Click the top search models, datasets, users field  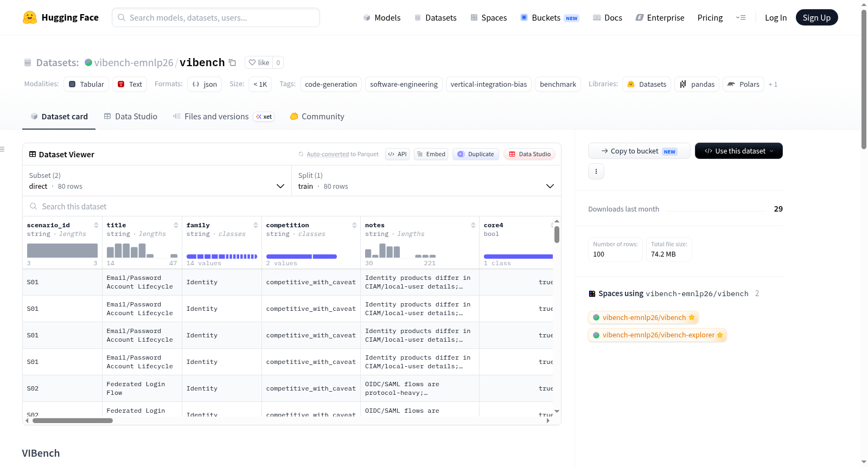point(216,17)
